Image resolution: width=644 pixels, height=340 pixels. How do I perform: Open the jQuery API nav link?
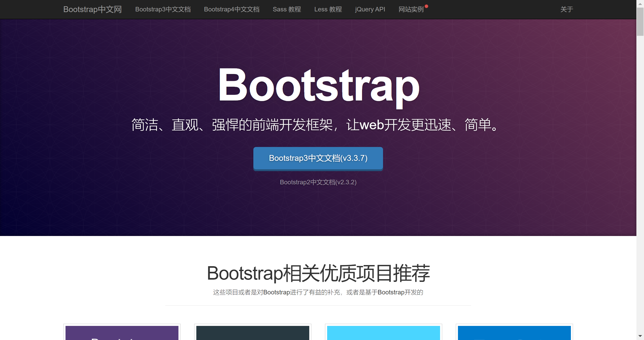(x=370, y=9)
